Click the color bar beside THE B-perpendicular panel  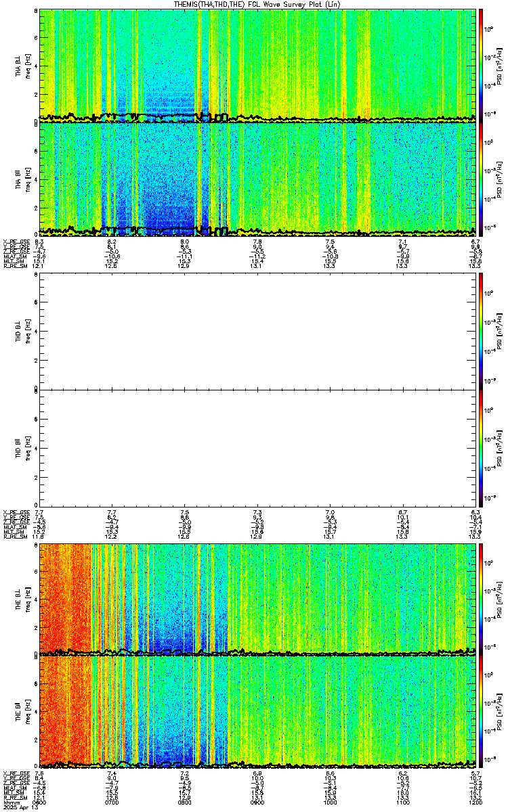[x=481, y=599]
